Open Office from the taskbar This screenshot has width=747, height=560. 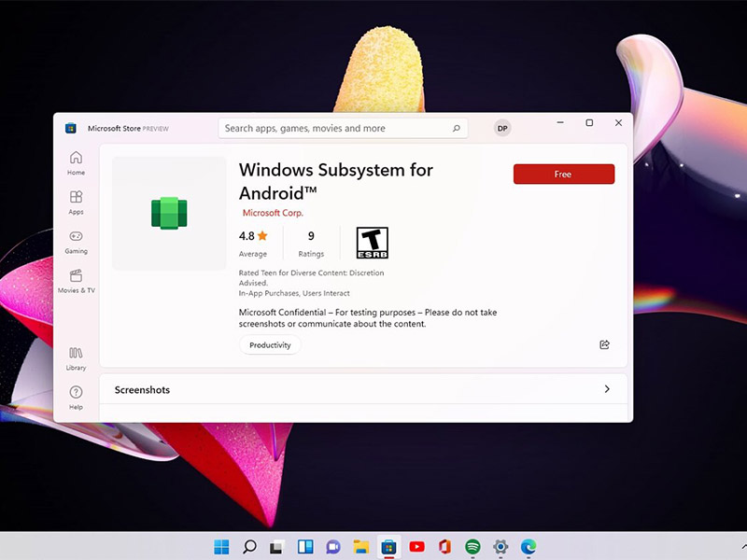coord(444,547)
